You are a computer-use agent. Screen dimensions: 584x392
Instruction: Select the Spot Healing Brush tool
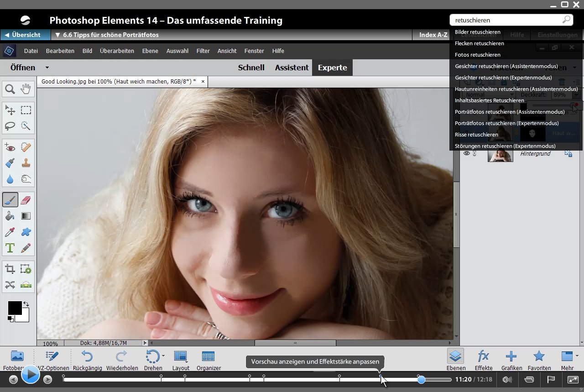pos(26,147)
